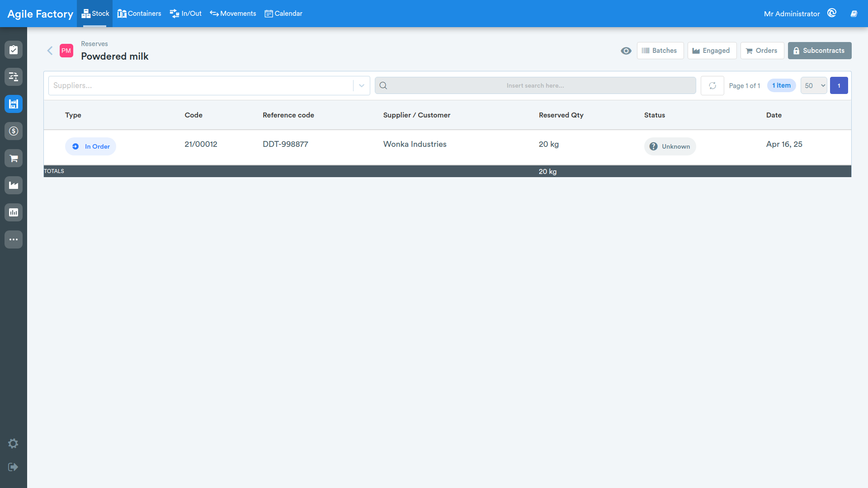Open the shopping cart purchases icon
The width and height of the screenshot is (868, 488).
click(14, 158)
